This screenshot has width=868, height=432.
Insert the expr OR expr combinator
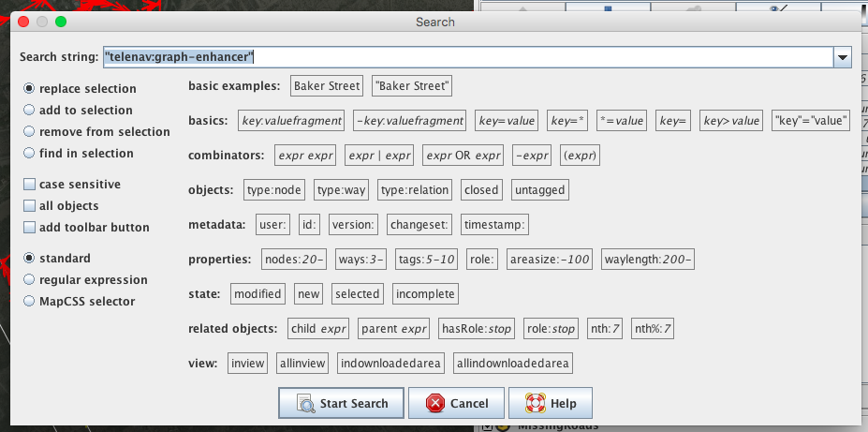(x=463, y=156)
